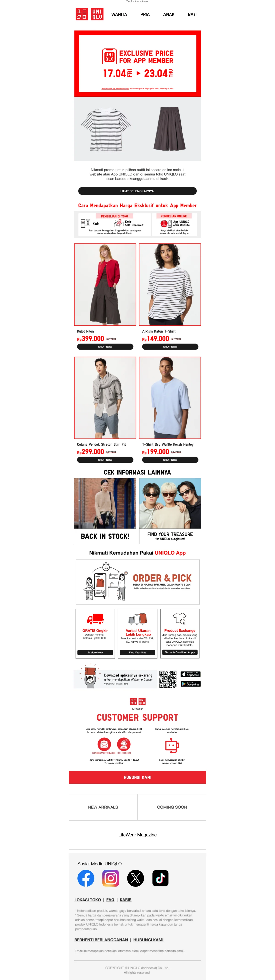Image resolution: width=275 pixels, height=980 pixels.
Task: Click Find Your Size button
Action: [x=137, y=652]
